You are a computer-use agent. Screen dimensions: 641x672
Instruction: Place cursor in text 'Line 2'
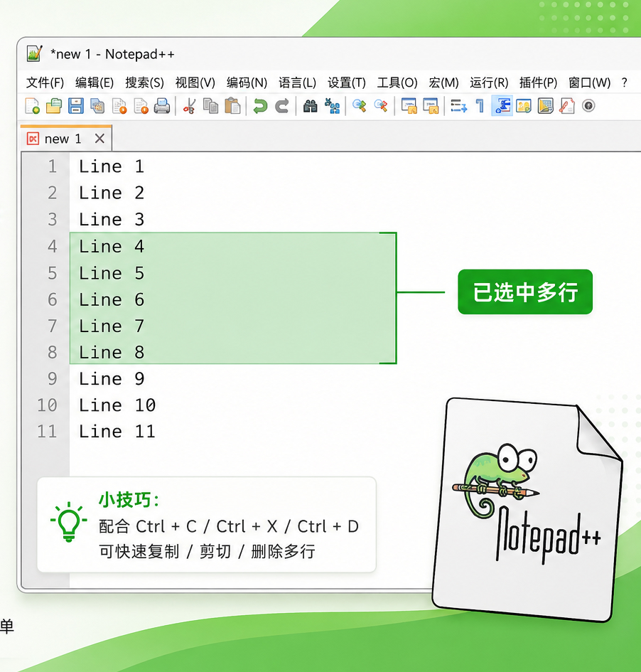[x=112, y=193]
